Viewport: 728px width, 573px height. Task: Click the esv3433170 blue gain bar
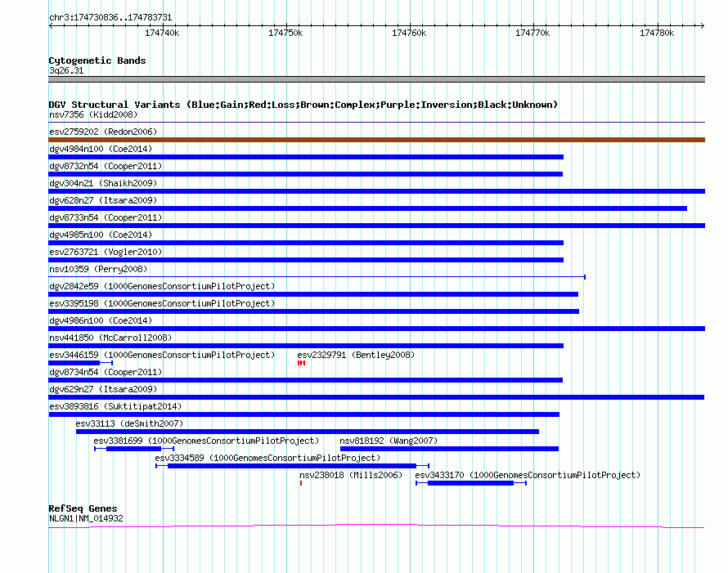coord(471,483)
